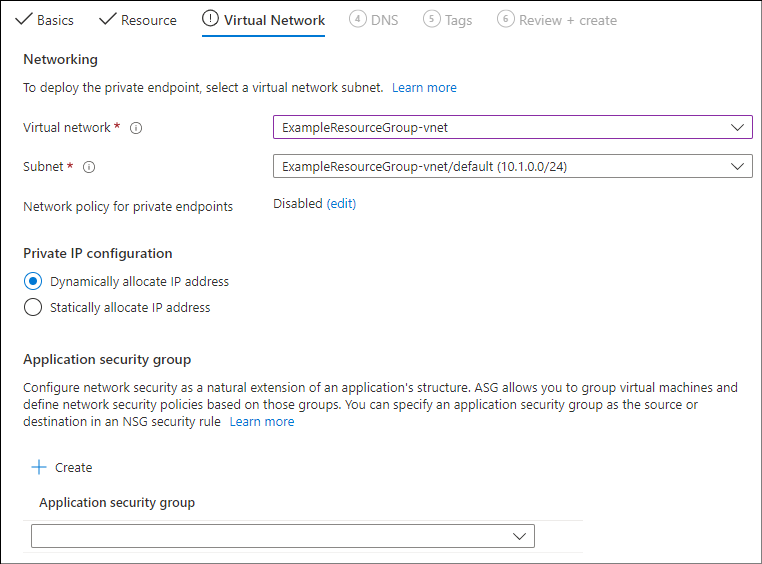Open the Review + create tab
This screenshot has height=564, width=762.
coord(557,20)
